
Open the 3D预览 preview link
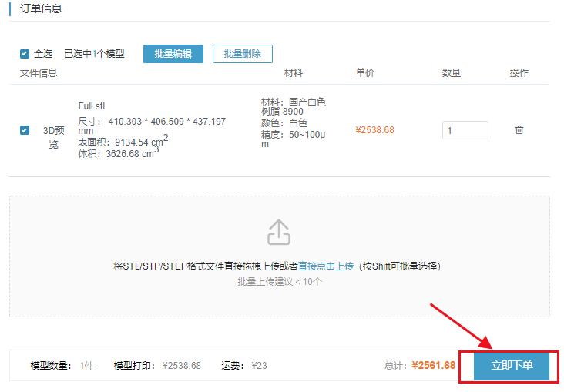coord(54,137)
